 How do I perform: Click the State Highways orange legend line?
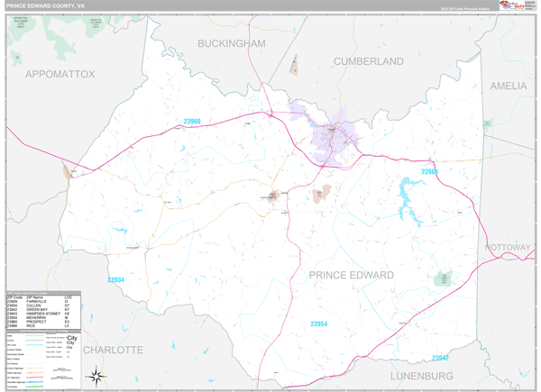click(x=34, y=373)
